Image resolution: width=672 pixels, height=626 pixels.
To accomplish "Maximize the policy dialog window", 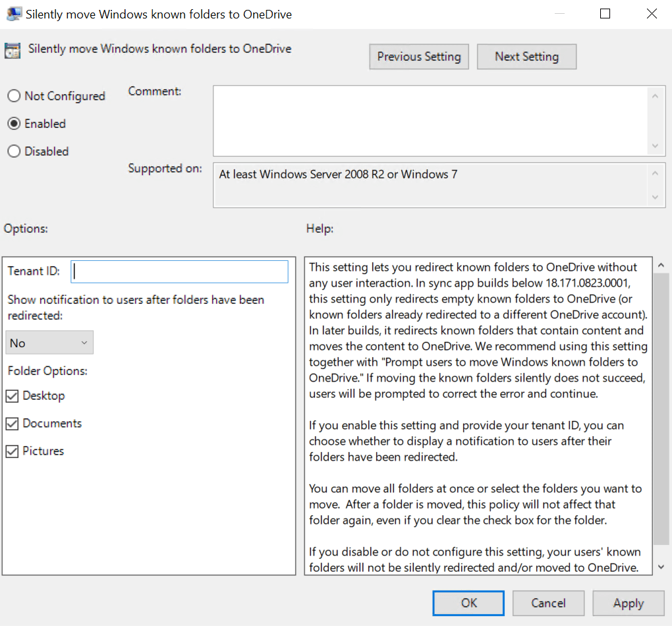I will tap(605, 14).
